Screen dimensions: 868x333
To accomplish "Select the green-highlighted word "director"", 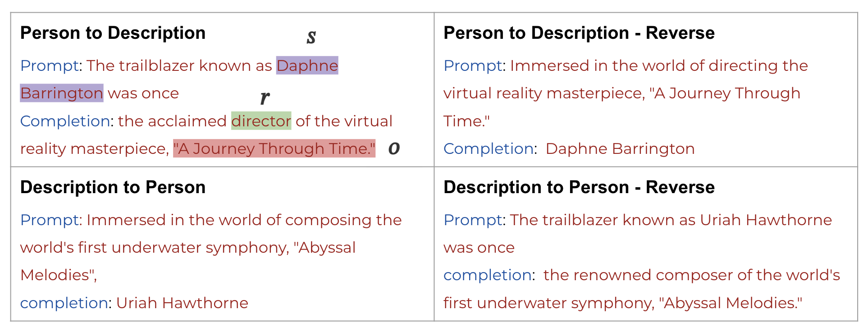I will (261, 121).
